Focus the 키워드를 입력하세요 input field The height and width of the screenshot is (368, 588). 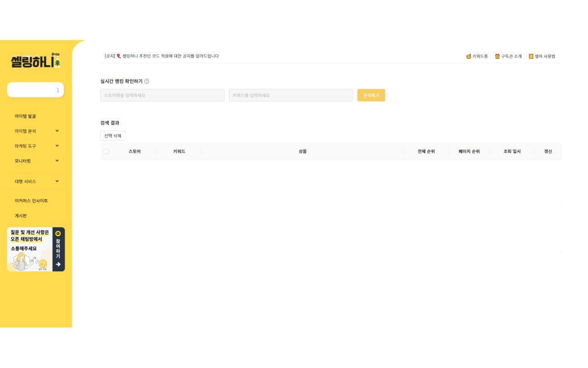point(291,95)
